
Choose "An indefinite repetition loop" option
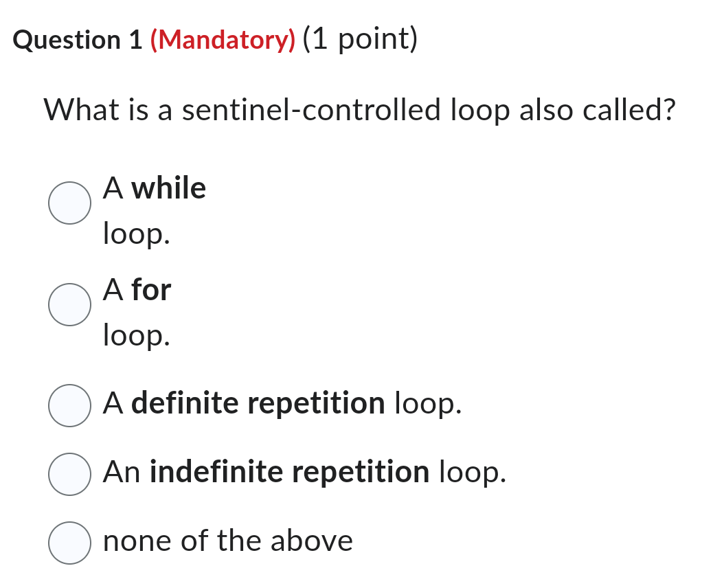coord(69,474)
